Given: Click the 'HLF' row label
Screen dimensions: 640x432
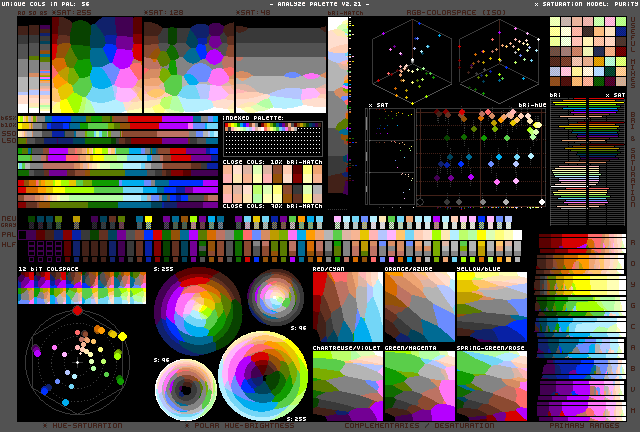Looking at the screenshot, I should pos(9,244).
